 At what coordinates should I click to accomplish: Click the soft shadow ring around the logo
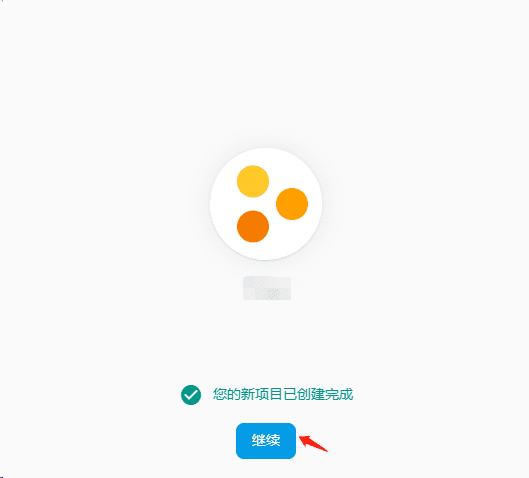[x=203, y=204]
